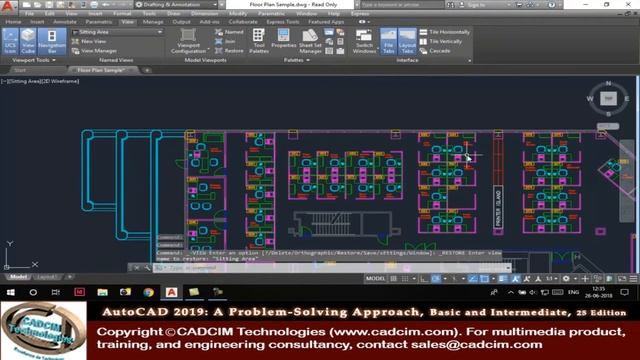The width and height of the screenshot is (640, 360).
Task: Switch to the Manage ribbon tab
Action: pos(153,22)
